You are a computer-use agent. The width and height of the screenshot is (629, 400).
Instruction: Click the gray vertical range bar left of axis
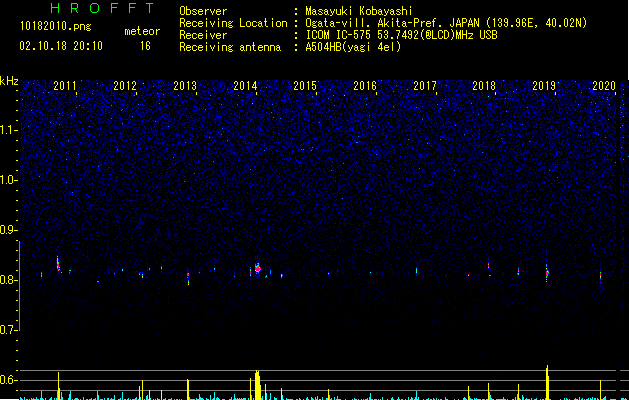tap(20, 286)
